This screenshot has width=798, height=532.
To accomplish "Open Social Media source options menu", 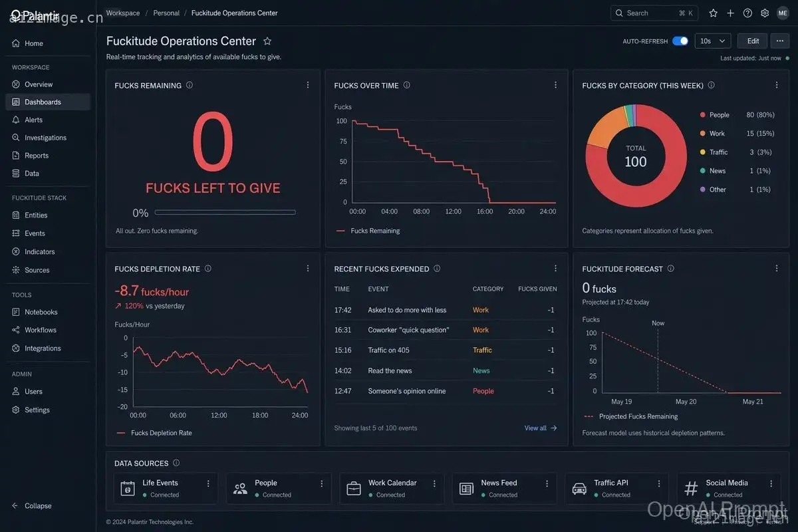I will pos(771,483).
